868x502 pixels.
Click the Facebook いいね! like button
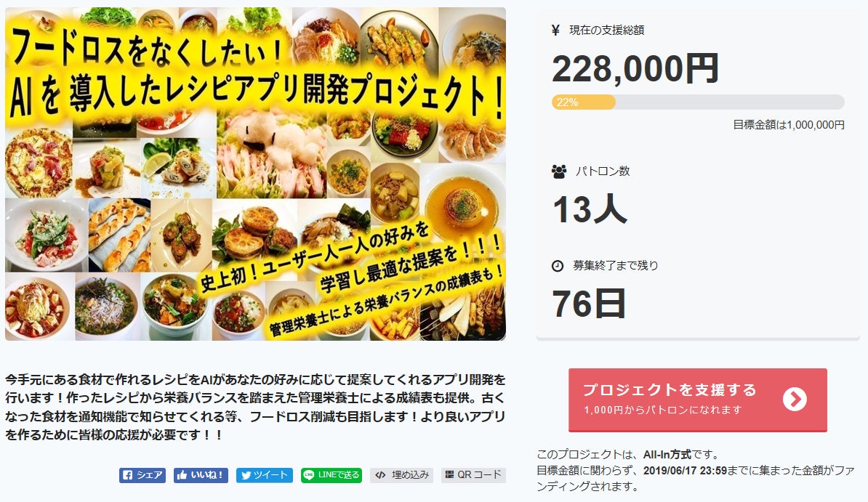click(x=201, y=475)
